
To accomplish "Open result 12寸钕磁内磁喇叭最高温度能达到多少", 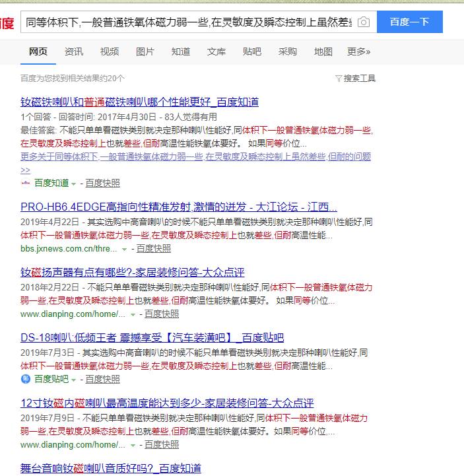I will click(167, 403).
